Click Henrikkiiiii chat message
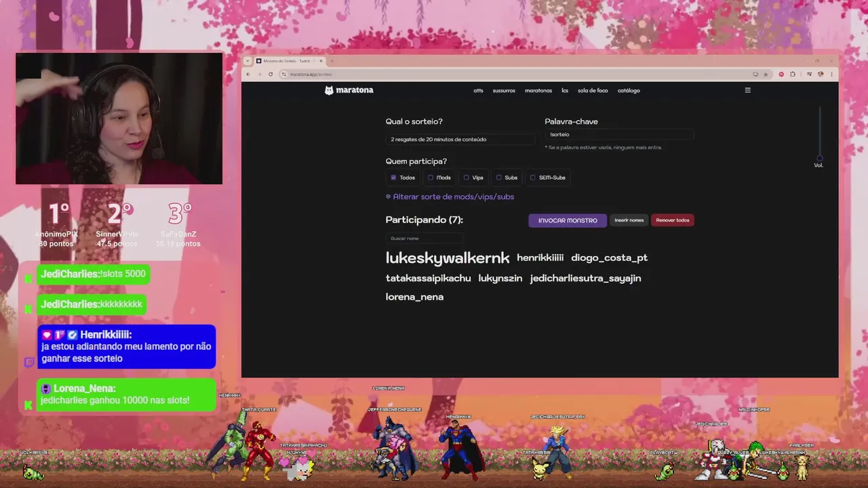Viewport: 868px width, 488px height. (126, 347)
